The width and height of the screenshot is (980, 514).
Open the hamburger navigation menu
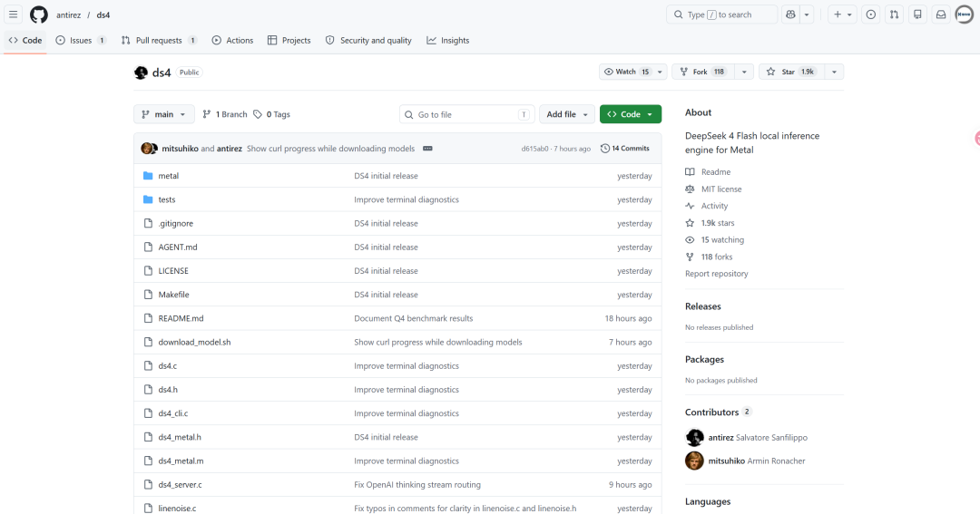pyautogui.click(x=13, y=15)
